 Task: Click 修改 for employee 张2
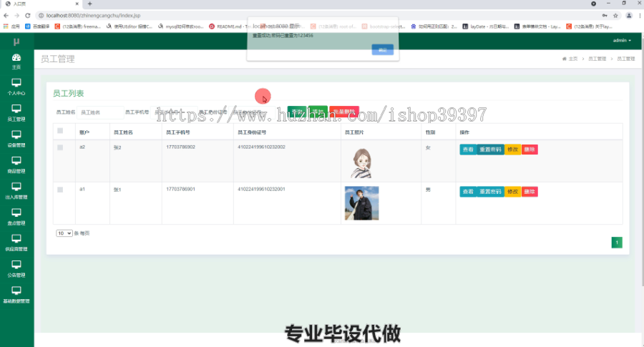[x=512, y=150]
